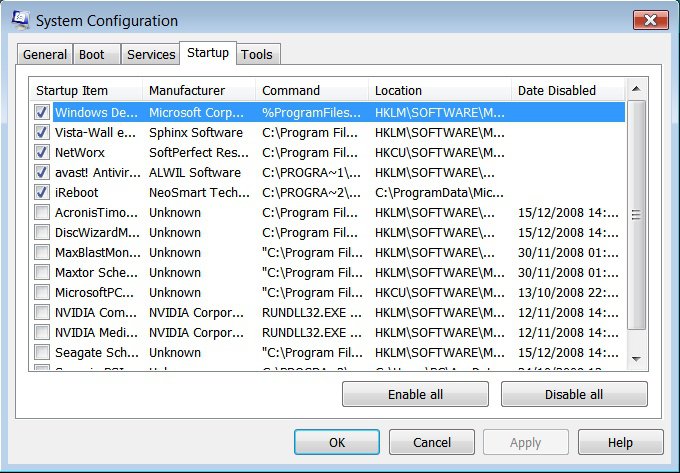Click the vertical scrollbar thumb

pos(637,215)
